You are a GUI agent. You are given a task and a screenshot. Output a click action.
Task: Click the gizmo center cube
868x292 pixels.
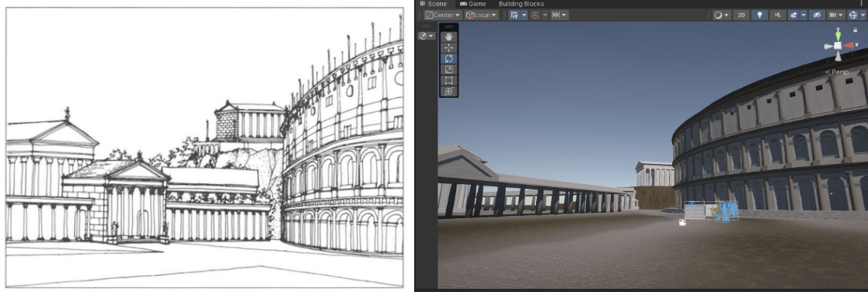coord(838,46)
